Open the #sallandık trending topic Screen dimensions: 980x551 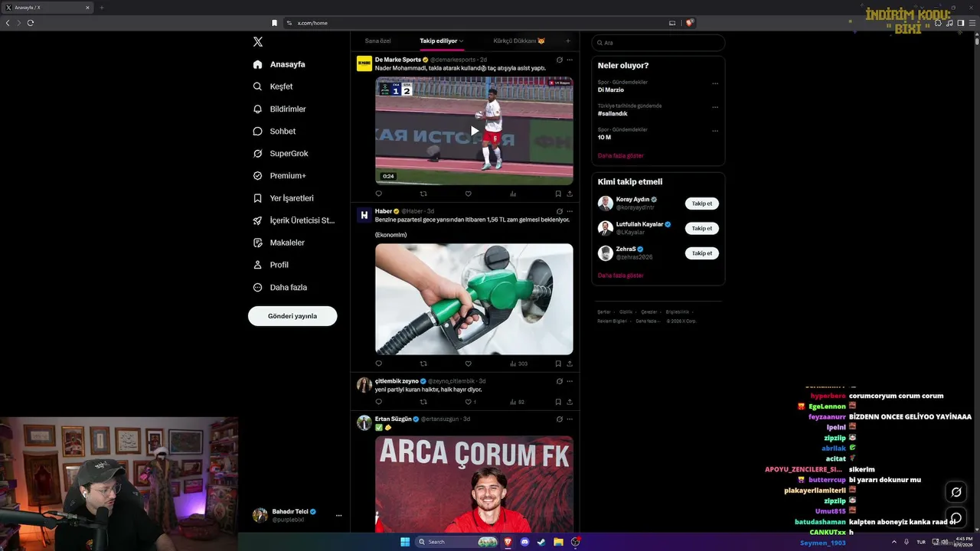[612, 114]
